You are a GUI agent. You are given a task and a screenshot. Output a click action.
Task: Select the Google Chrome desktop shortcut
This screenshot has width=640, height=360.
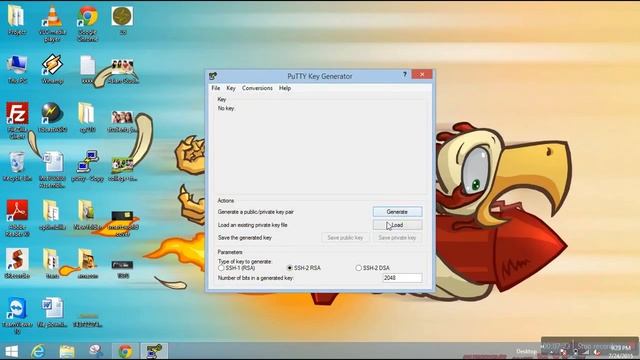coord(87,23)
